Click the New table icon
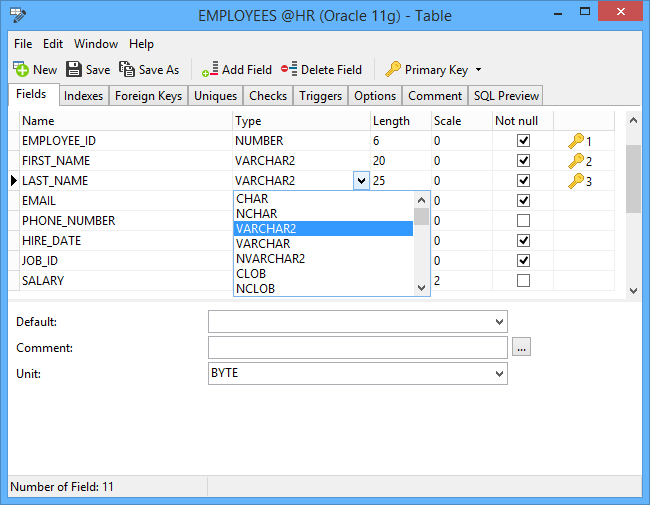 click(21, 69)
